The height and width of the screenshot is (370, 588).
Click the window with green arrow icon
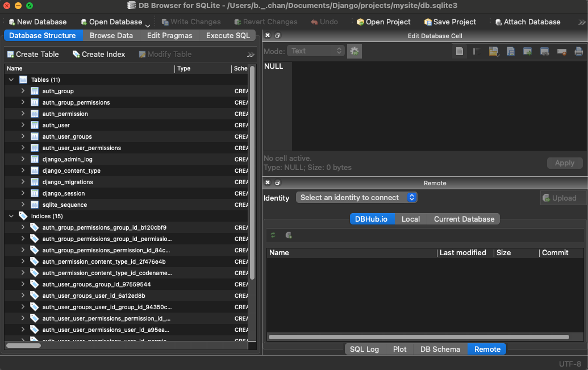coord(528,51)
